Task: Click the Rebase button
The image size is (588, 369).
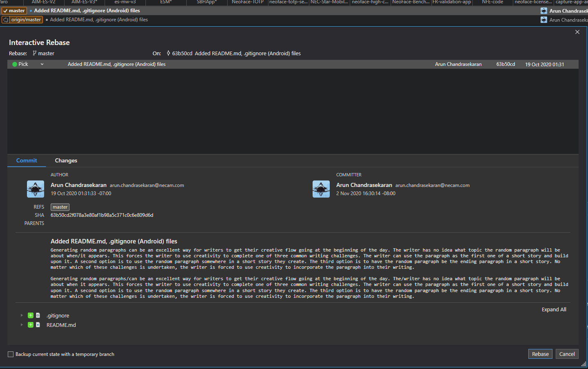Action: pyautogui.click(x=540, y=354)
